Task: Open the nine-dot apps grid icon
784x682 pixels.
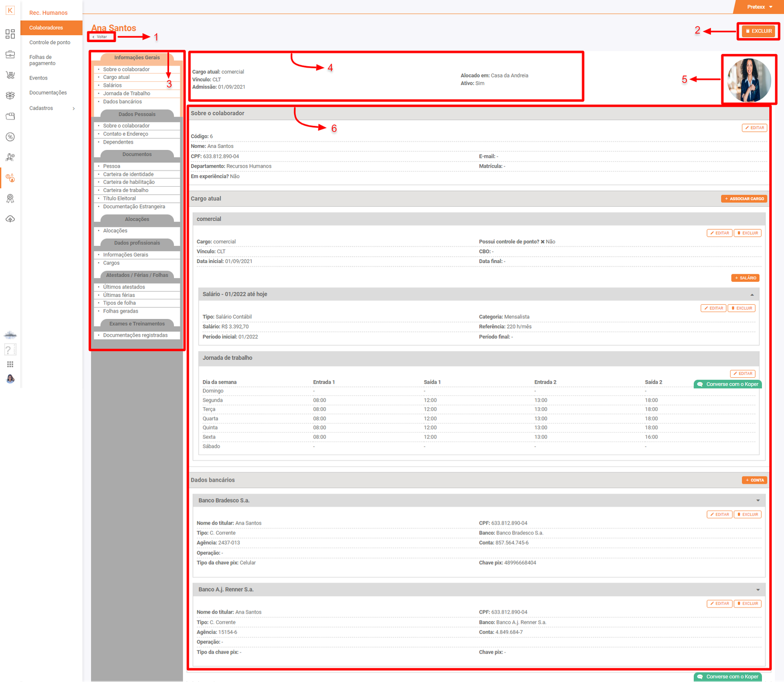Action: (x=10, y=364)
